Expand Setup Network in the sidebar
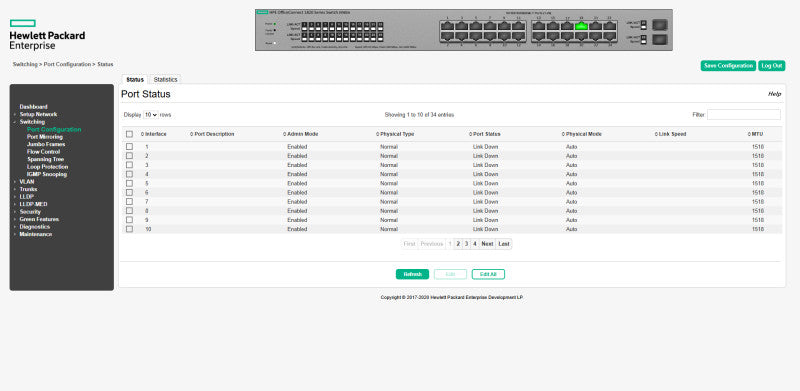 [38, 114]
